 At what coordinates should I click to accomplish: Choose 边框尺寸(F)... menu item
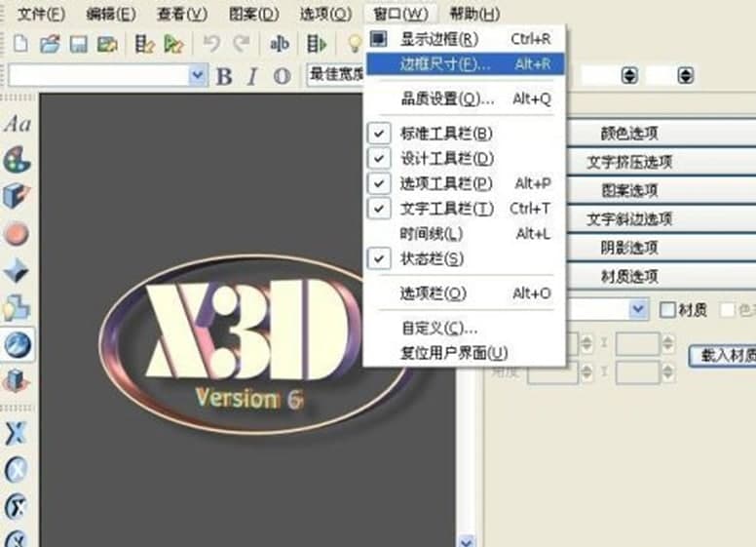coord(465,63)
